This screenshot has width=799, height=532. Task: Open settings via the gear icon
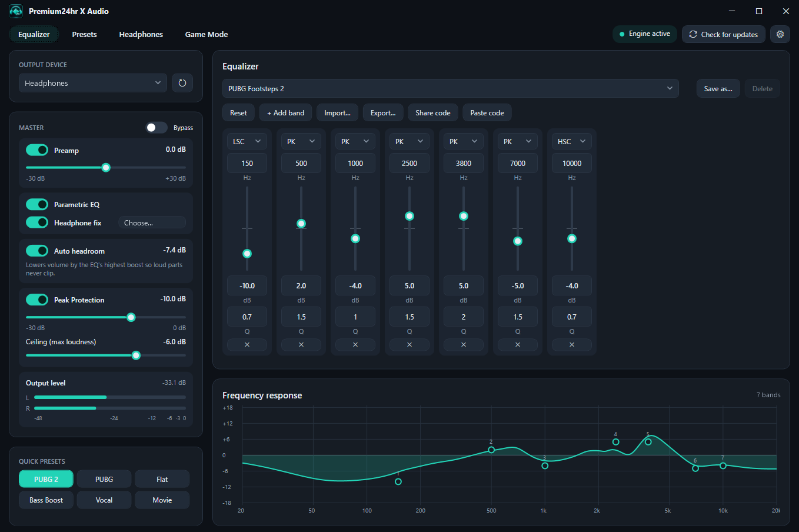pyautogui.click(x=780, y=34)
